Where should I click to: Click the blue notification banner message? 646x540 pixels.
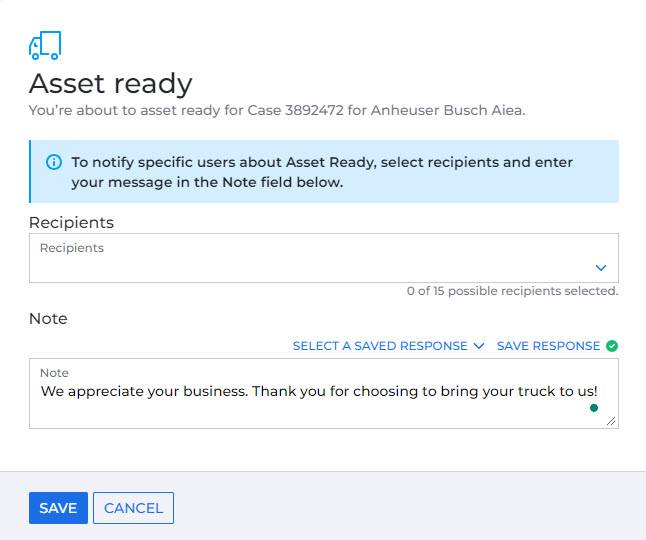322,172
